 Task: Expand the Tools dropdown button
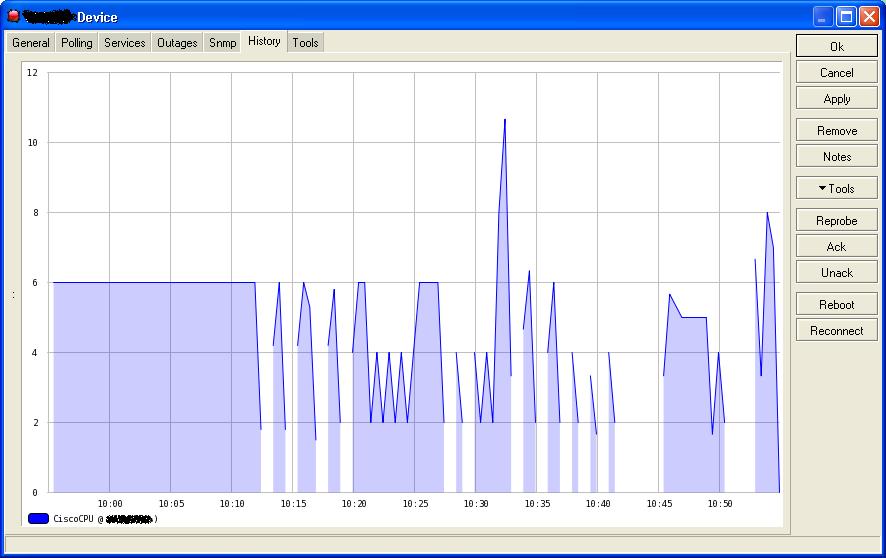click(837, 189)
